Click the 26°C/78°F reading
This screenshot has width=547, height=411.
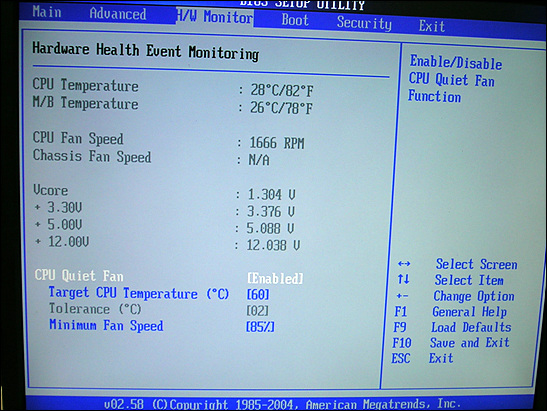[281, 108]
